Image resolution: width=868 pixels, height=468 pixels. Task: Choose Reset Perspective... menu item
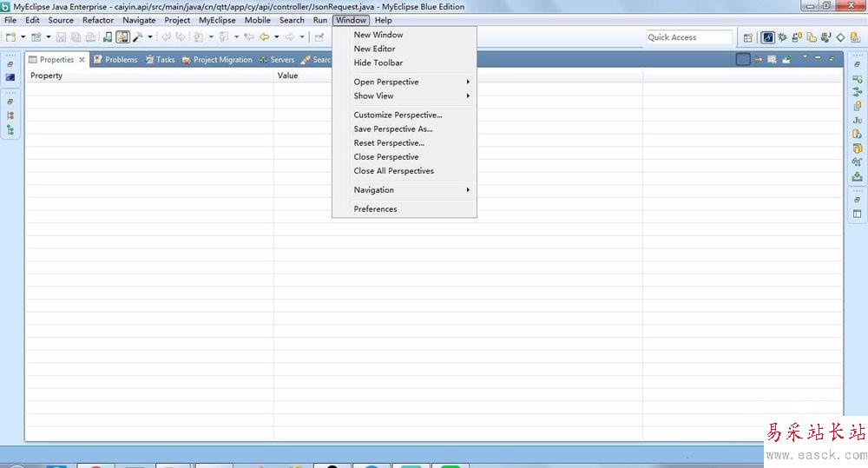[x=404, y=143]
